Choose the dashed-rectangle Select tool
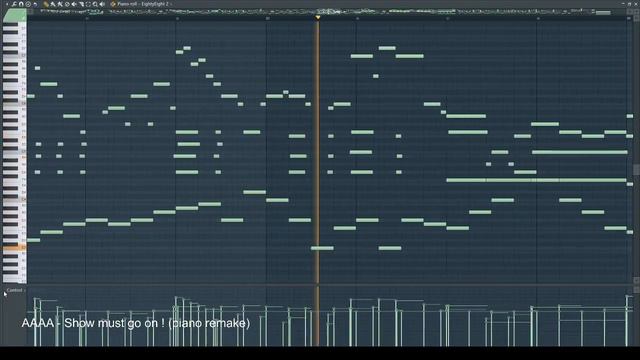640x360 pixels. click(x=88, y=4)
